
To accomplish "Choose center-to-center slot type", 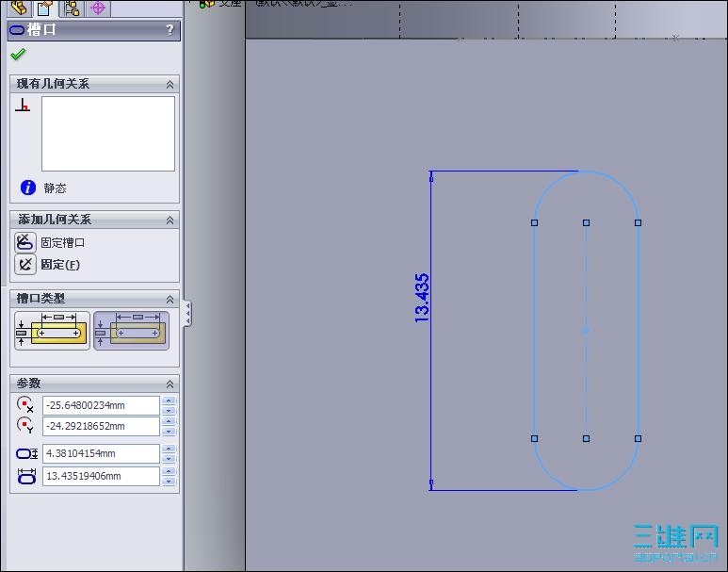I will click(52, 331).
